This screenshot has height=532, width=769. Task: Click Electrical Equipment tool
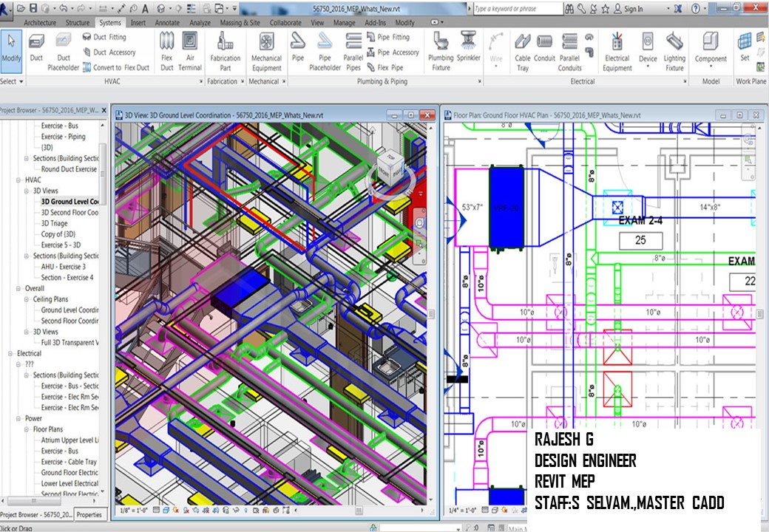click(617, 52)
